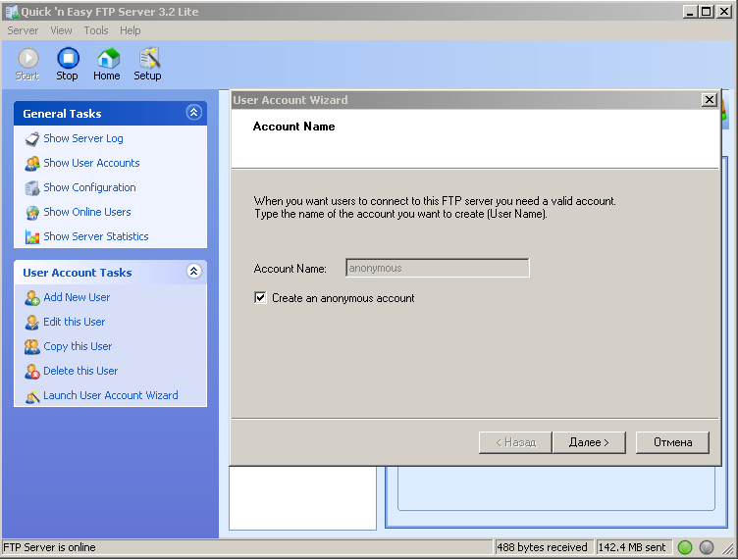Screen dimensions: 738x560
Task: Click the User Account Tasks header title
Action: tap(78, 273)
